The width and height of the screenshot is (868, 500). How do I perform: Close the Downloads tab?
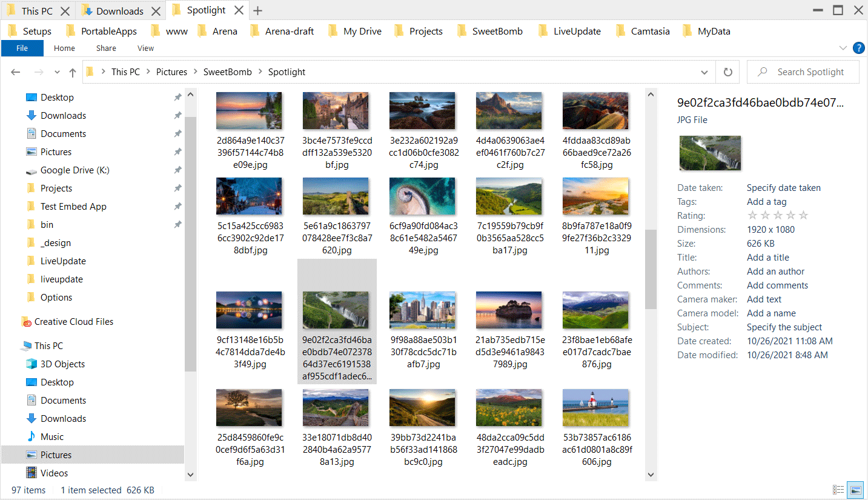156,11
